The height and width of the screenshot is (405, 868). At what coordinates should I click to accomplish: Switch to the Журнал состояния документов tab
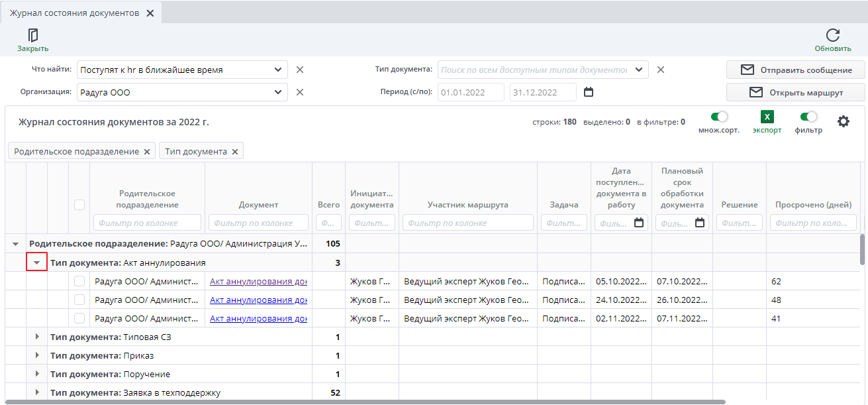(x=74, y=13)
